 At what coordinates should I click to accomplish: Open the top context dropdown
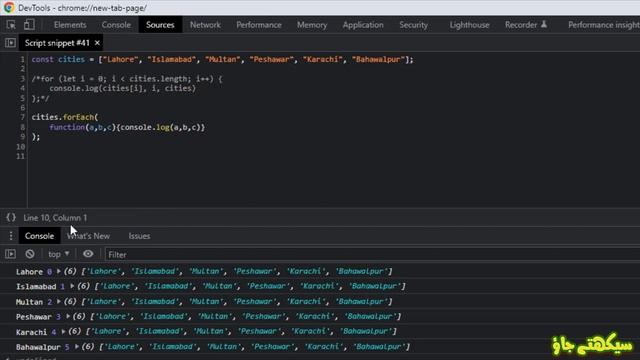click(58, 254)
